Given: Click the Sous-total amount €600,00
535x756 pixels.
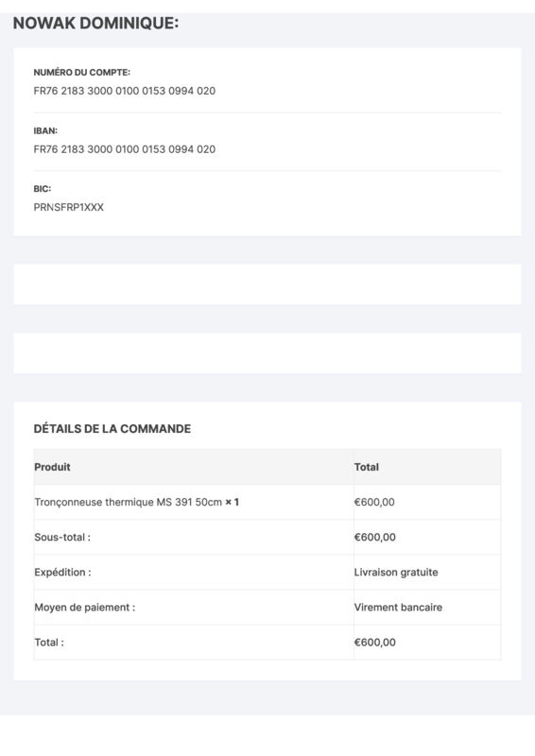Looking at the screenshot, I should click(375, 537).
